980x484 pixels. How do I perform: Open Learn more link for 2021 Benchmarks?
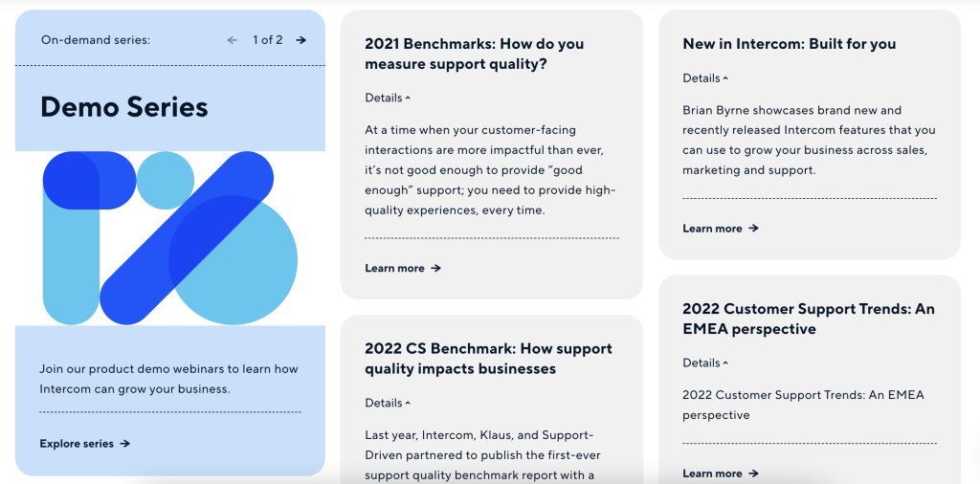(x=403, y=268)
